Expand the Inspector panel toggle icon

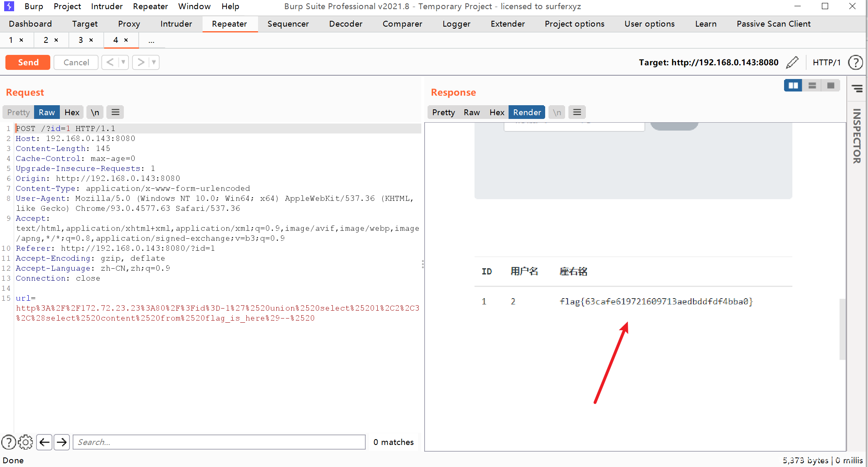(x=857, y=89)
